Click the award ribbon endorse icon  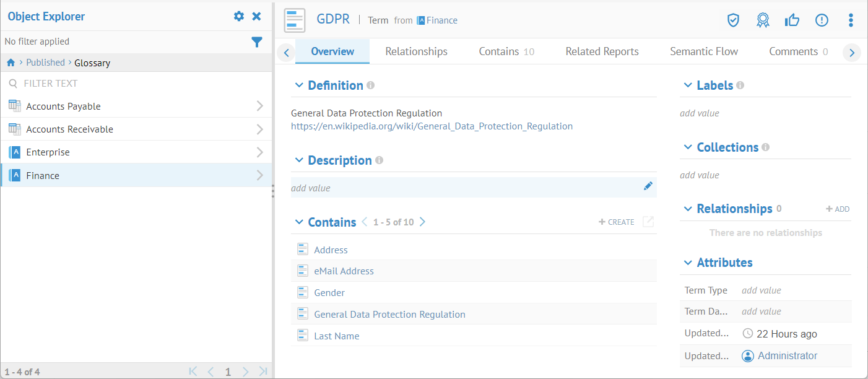coord(763,20)
